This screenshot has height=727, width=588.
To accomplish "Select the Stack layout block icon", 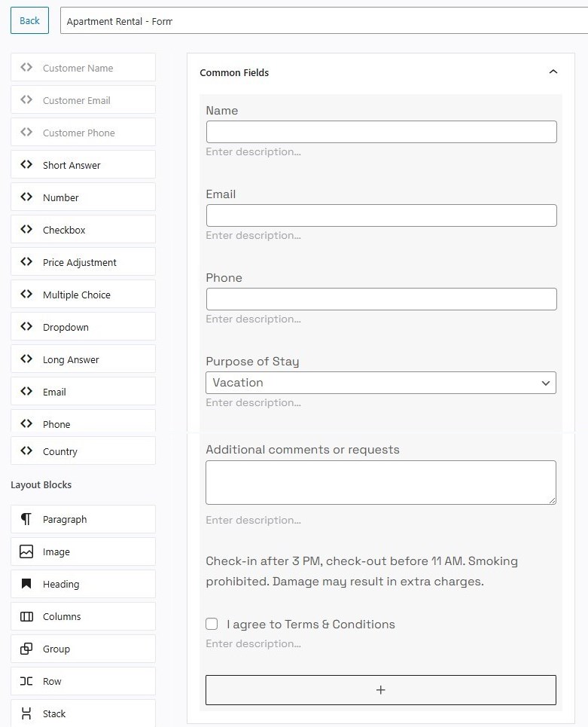I will pyautogui.click(x=26, y=713).
